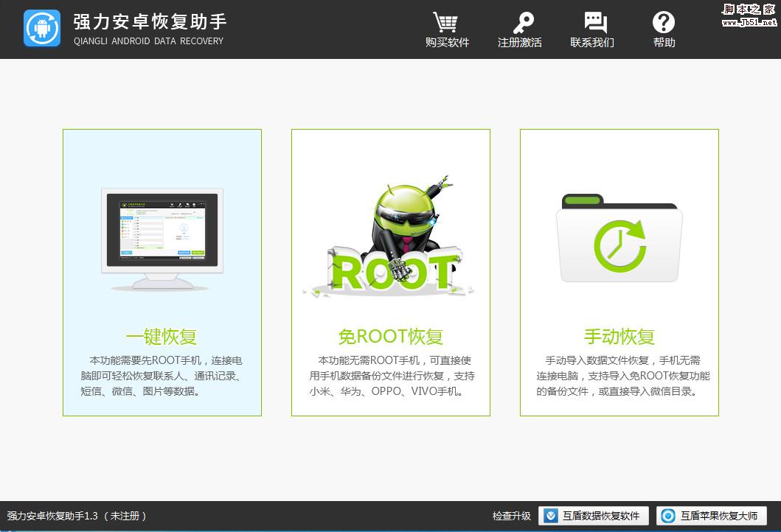Click the shopping cart icon
Image resolution: width=781 pixels, height=532 pixels.
446,21
